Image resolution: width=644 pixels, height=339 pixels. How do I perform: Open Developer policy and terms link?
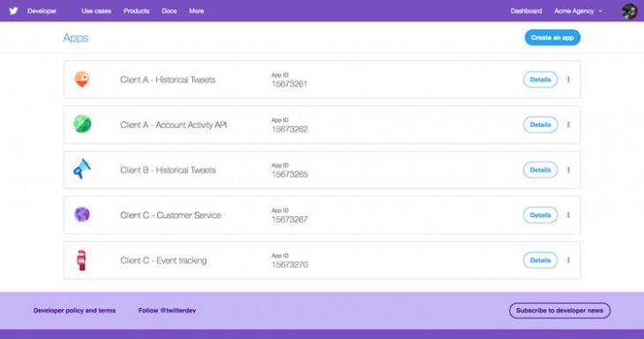coord(74,310)
